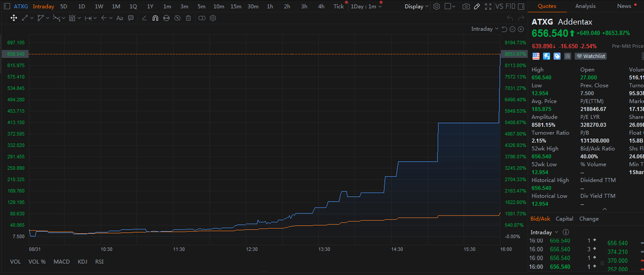Toggle the right quotes panel icon
The height and width of the screenshot is (275, 644).
point(521,6)
